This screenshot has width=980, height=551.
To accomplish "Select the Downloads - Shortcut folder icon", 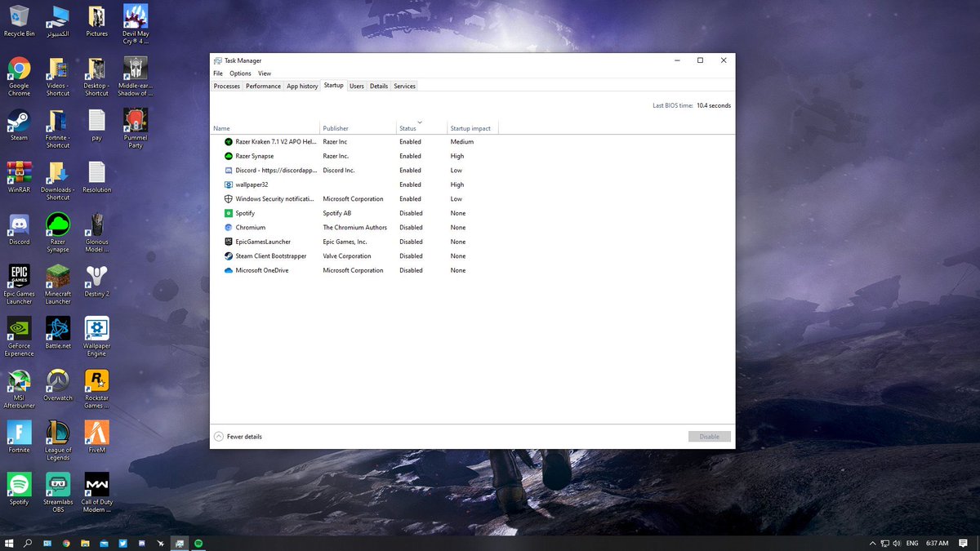I will click(58, 180).
